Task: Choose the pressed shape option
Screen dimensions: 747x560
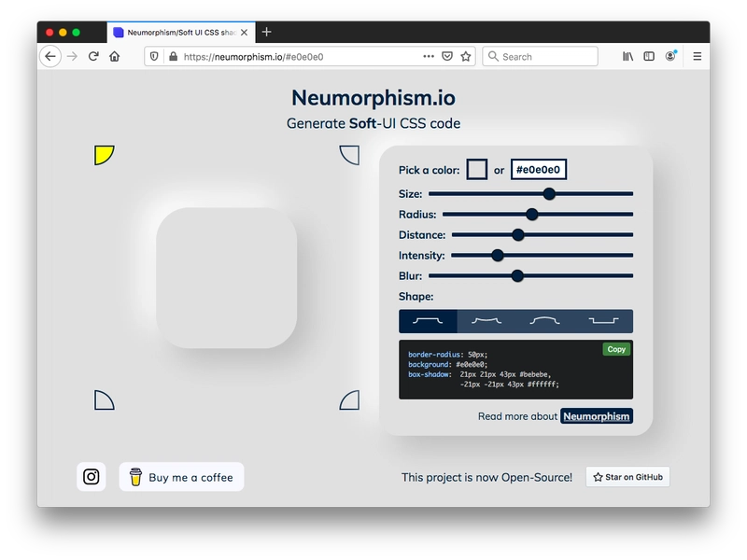Action: [603, 321]
